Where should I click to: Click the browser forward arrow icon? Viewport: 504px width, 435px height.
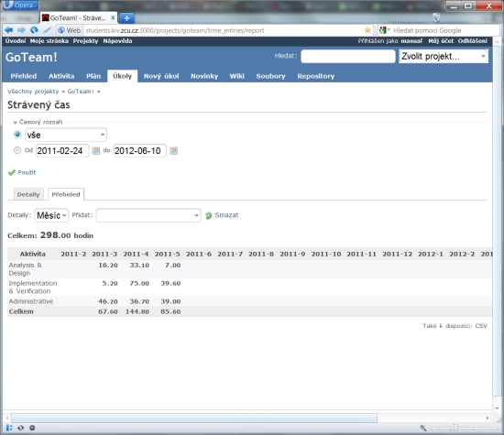(x=21, y=30)
